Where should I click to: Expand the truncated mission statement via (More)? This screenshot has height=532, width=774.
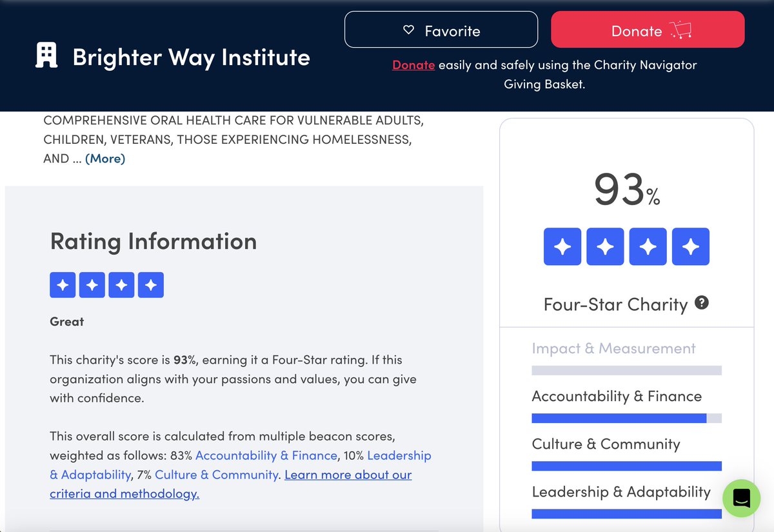[105, 158]
